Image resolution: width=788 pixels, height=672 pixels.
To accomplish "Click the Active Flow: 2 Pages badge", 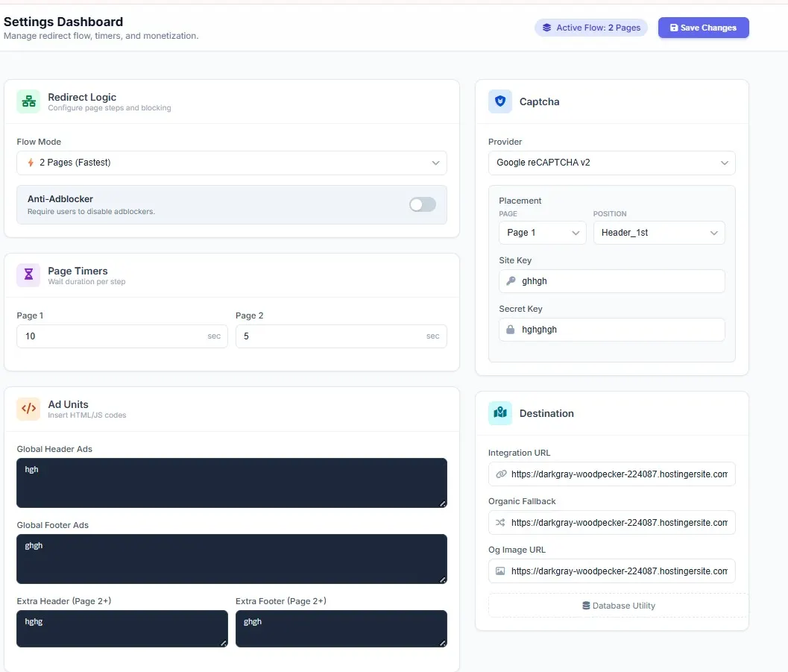I will coord(591,28).
